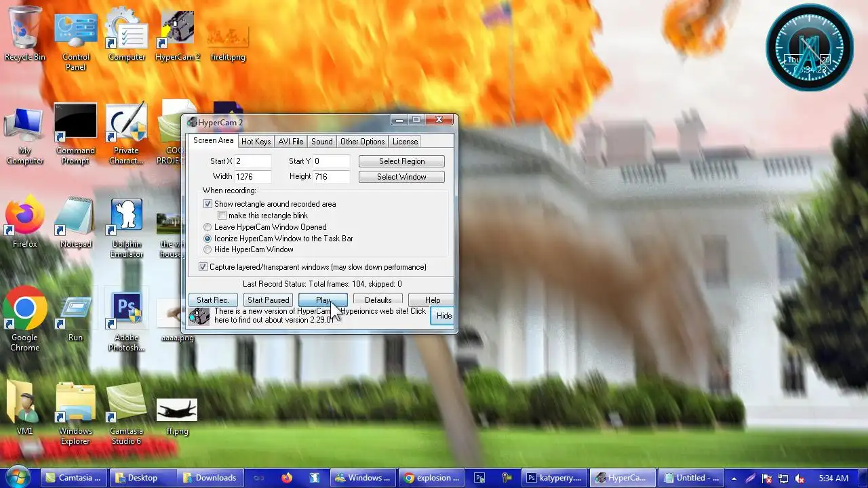
Task: Select the VM1 folder icon
Action: click(25, 408)
